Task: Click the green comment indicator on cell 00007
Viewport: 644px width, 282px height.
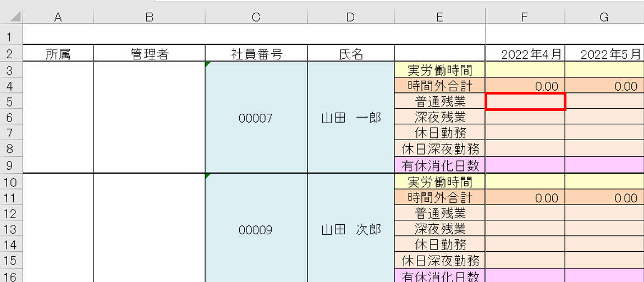Action: [x=207, y=64]
